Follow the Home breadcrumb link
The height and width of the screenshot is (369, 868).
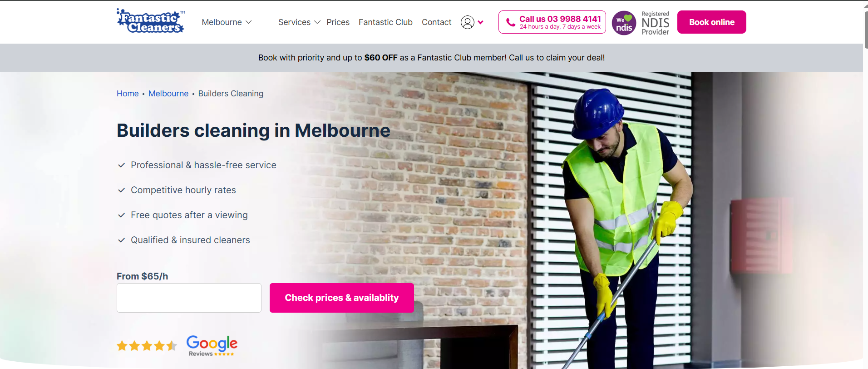pos(128,94)
